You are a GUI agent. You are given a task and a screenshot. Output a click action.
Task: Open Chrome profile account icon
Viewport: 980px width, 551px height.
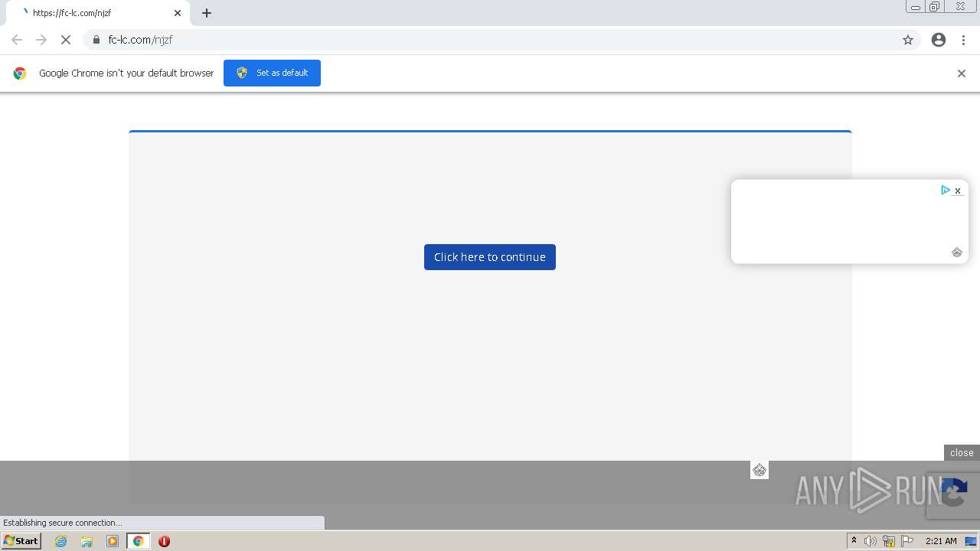(x=939, y=40)
